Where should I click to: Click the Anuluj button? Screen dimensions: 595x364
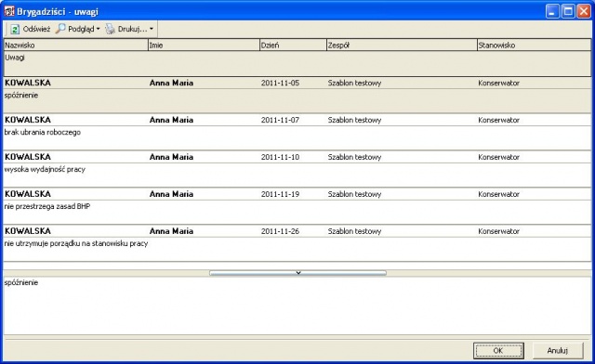[558, 351]
